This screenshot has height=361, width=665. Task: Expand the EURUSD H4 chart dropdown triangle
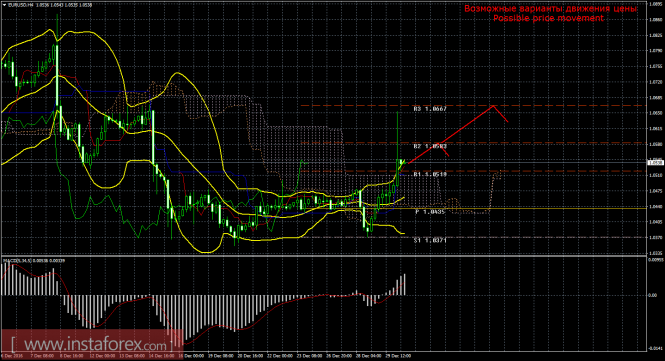(x=4, y=5)
